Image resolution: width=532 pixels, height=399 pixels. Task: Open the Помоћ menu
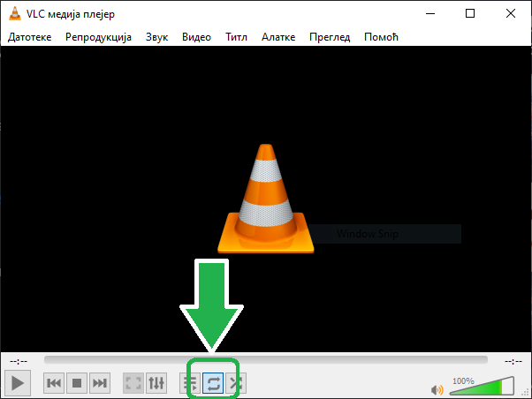tap(381, 37)
